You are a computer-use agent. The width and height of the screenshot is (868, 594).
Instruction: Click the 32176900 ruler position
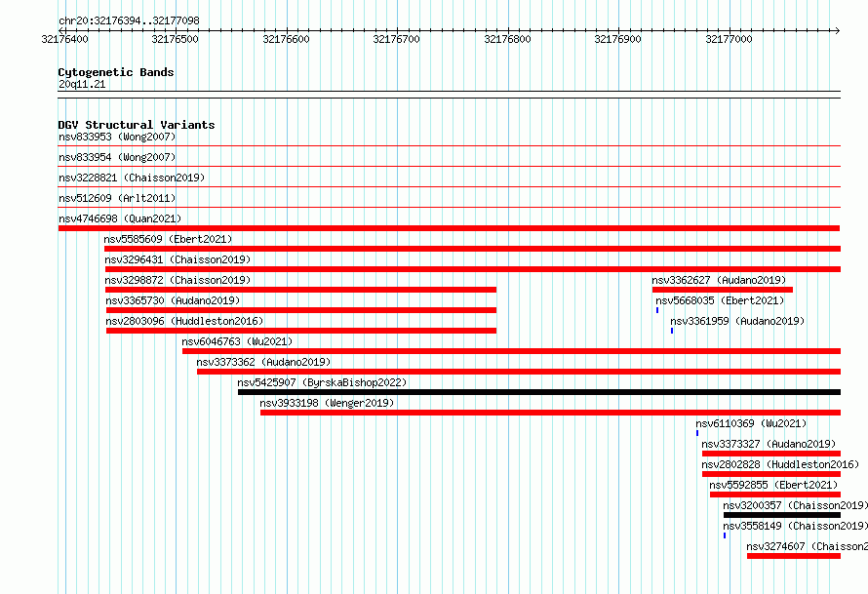click(617, 39)
